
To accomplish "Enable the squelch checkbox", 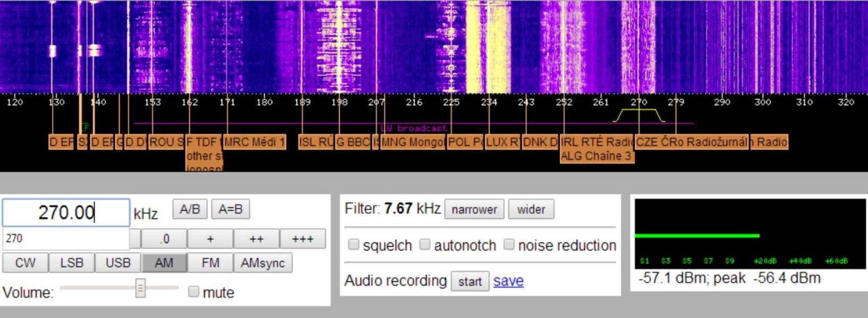I will click(x=353, y=245).
